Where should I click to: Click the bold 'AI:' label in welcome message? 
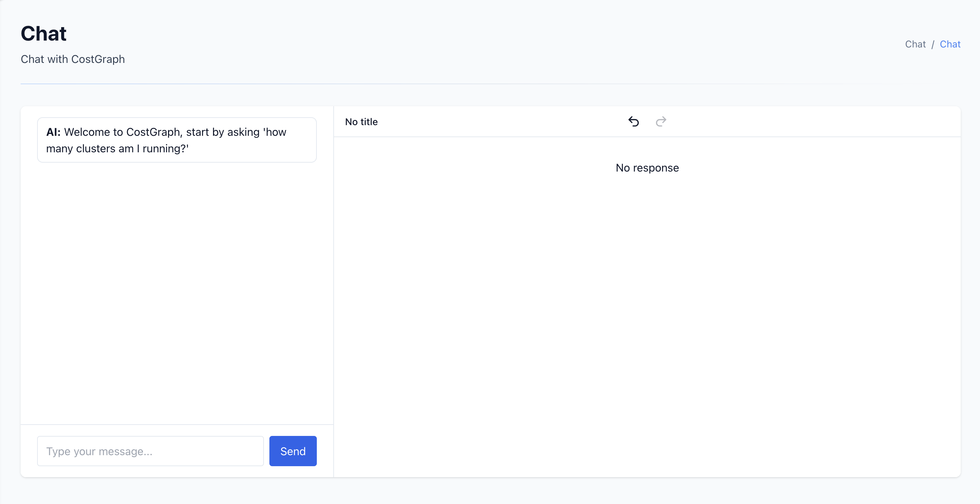[x=53, y=132]
